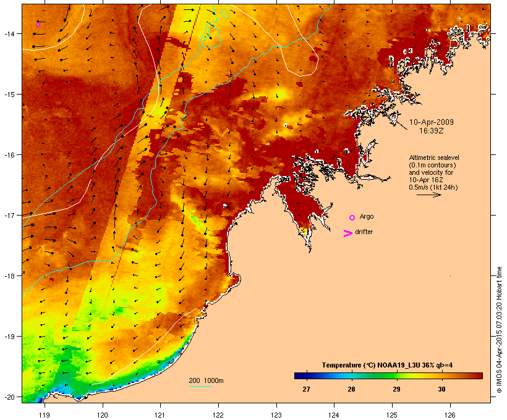Click the temperature colorbar at 30 degrees
This screenshot has height=420, width=507.
pos(441,376)
